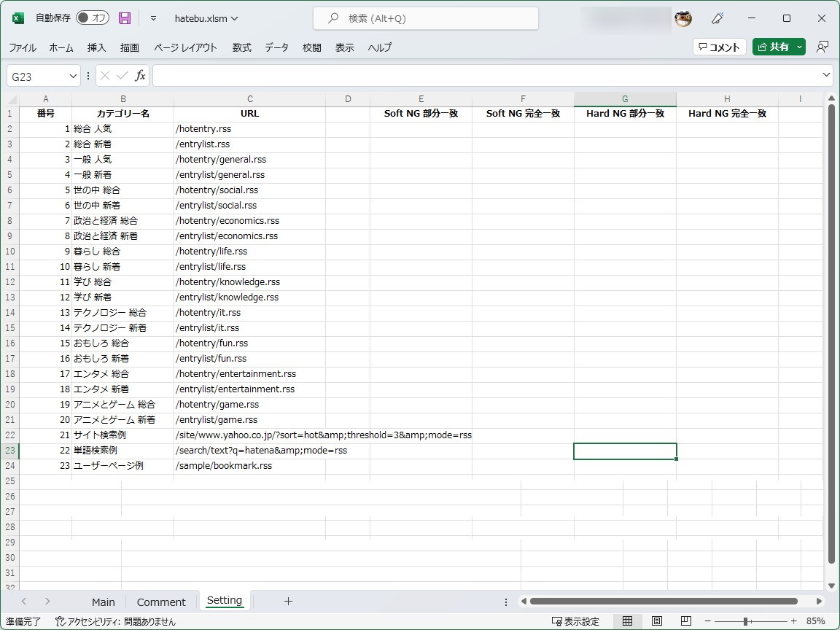Screen dimensions: 840x630
Task: Click horizontal scrollbar left arrow
Action: click(x=524, y=602)
